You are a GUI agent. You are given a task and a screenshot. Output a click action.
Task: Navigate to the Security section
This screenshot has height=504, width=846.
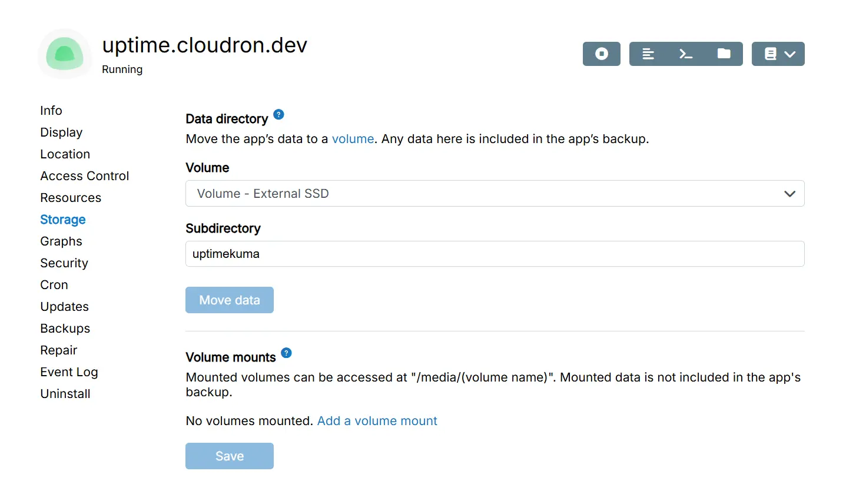[x=64, y=263]
